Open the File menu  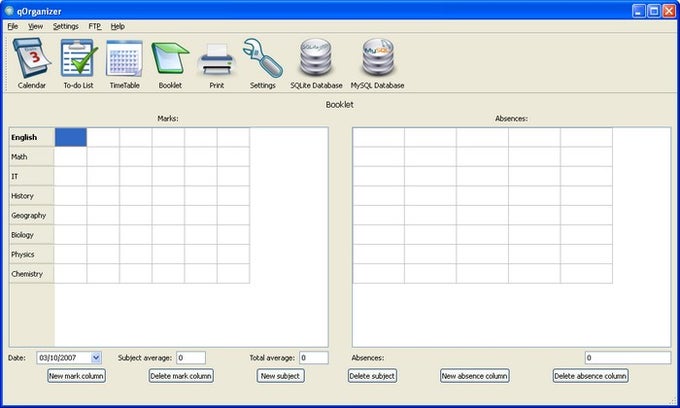[x=13, y=26]
